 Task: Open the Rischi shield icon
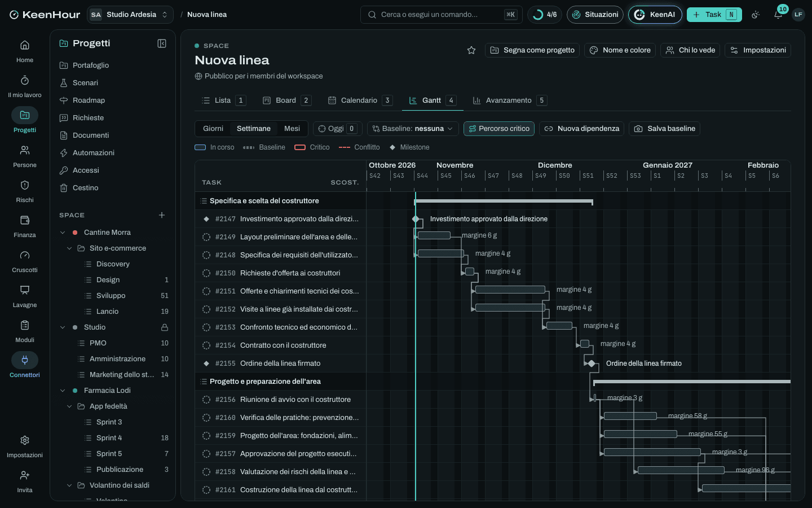[x=25, y=185]
